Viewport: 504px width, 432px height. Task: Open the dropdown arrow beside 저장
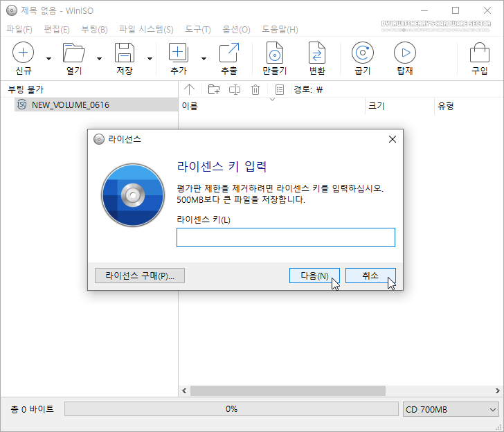[150, 58]
